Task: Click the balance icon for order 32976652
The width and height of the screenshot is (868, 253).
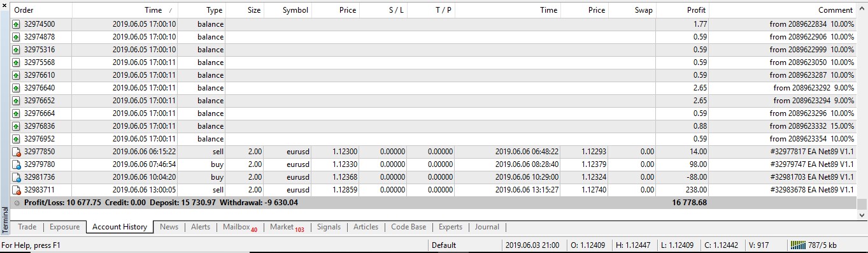Action: click(17, 101)
